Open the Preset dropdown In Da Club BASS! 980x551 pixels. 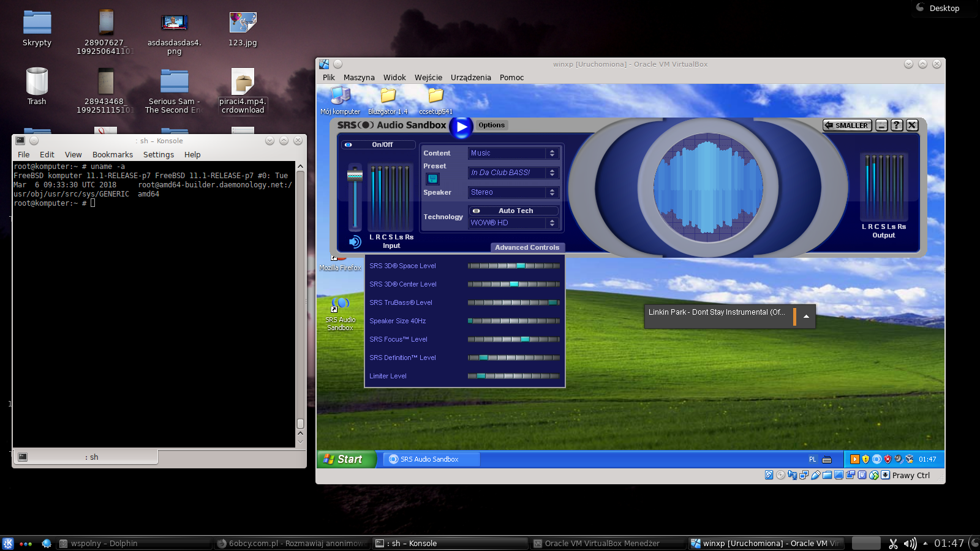tap(513, 173)
